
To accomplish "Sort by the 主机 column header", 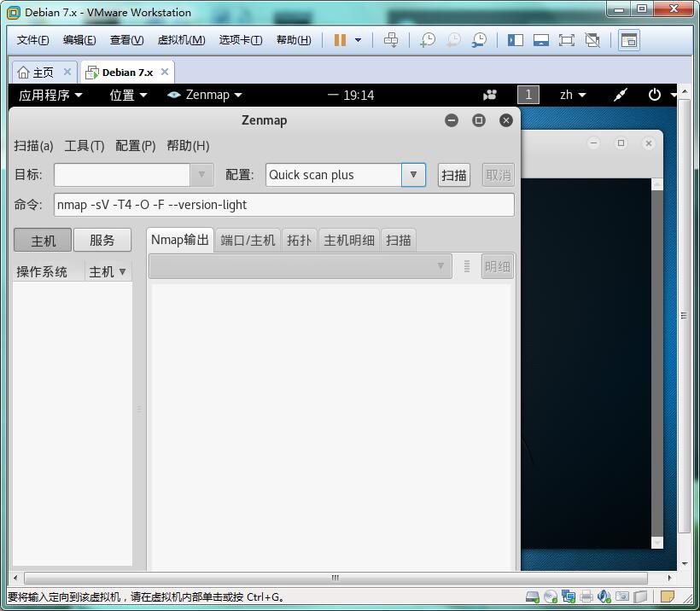I will coord(108,272).
